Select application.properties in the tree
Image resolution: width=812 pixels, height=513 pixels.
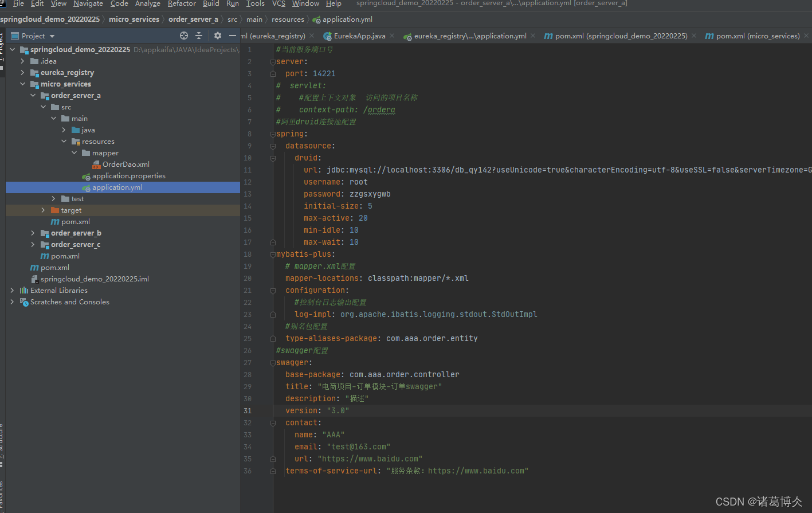(x=128, y=176)
